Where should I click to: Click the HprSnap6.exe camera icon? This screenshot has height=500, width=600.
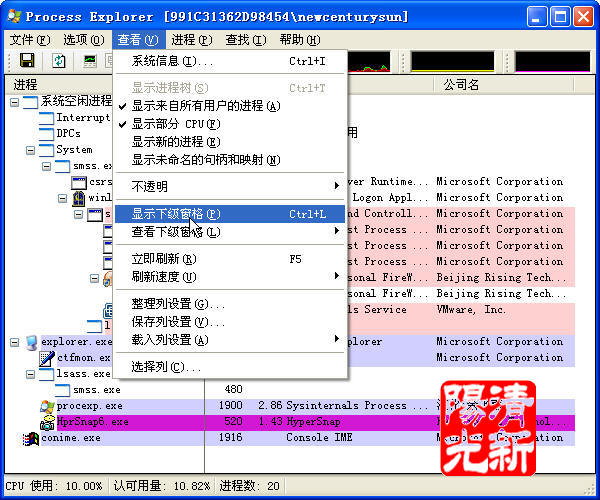[x=47, y=422]
